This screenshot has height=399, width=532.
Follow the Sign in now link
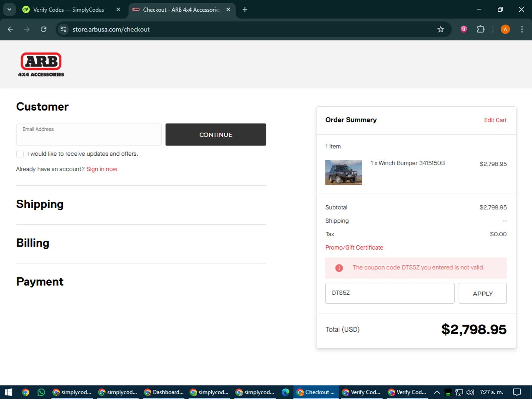[102, 169]
